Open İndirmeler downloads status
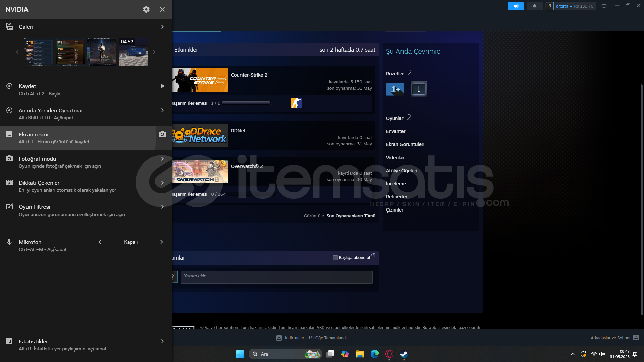This screenshot has height=362, width=644. coord(312,338)
